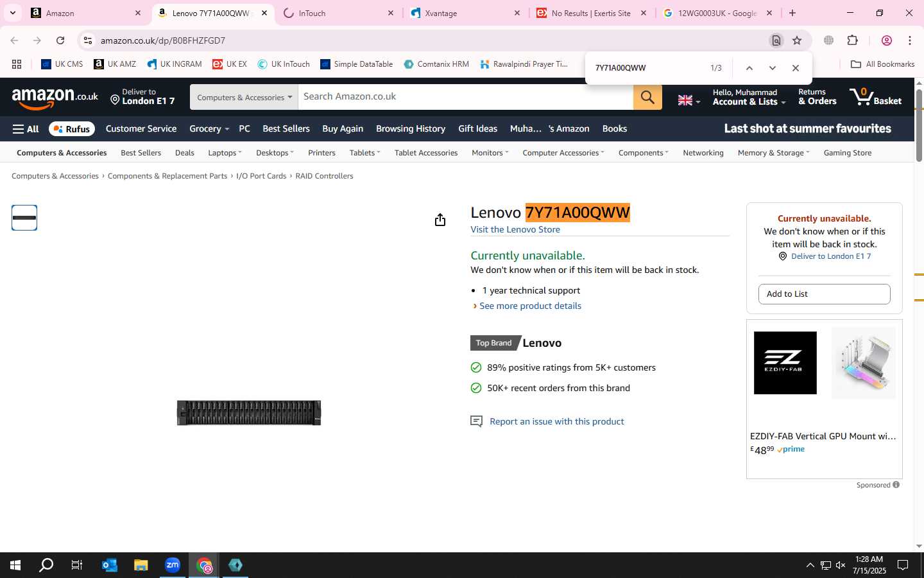
Task: Click Add to List button
Action: coord(825,294)
